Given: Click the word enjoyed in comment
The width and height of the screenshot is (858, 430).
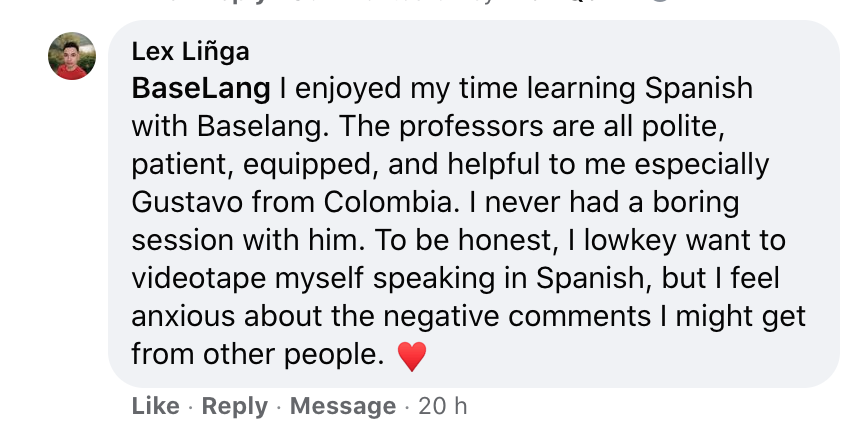Looking at the screenshot, I should 345,89.
